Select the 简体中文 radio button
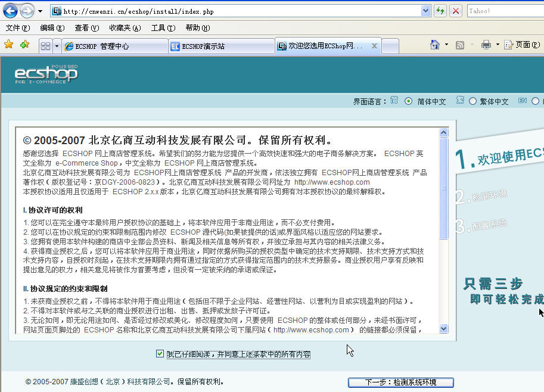Viewport: 544px width, 392px height. 409,101
